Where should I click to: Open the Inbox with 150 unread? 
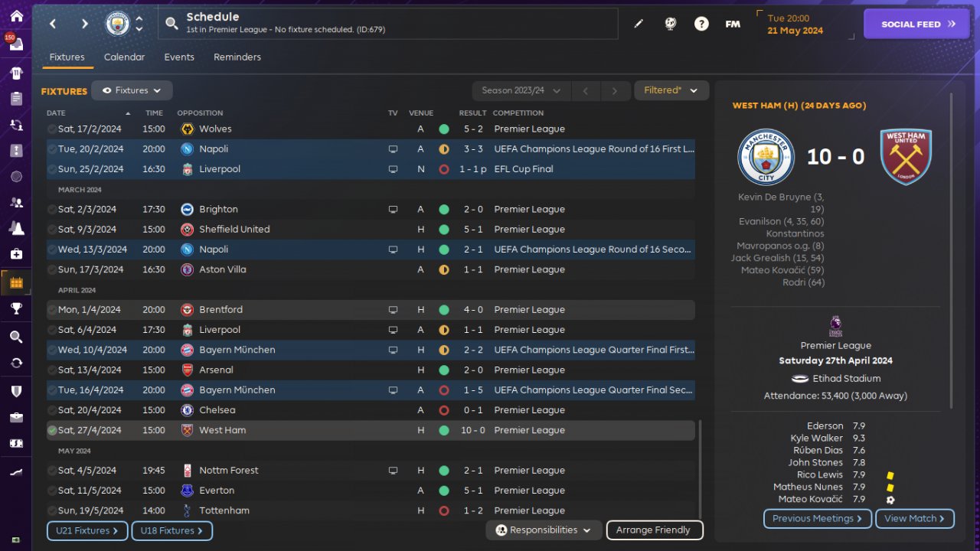(16, 44)
